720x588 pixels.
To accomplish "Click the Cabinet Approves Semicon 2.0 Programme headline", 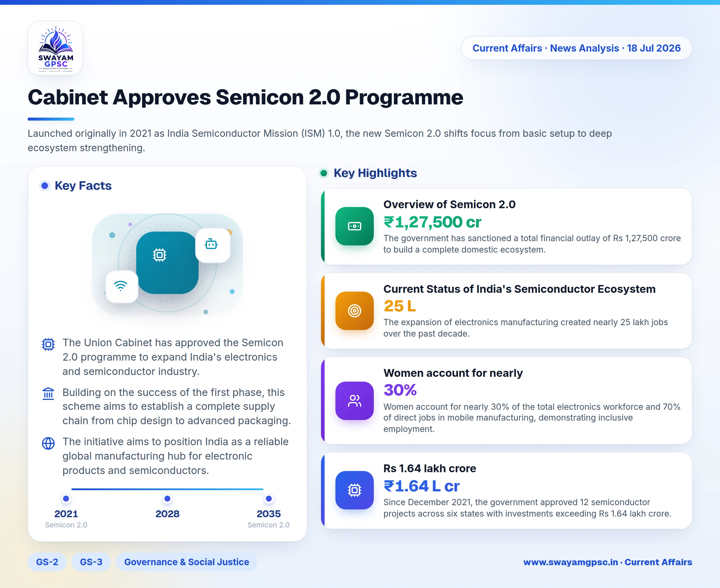I will pyautogui.click(x=245, y=97).
